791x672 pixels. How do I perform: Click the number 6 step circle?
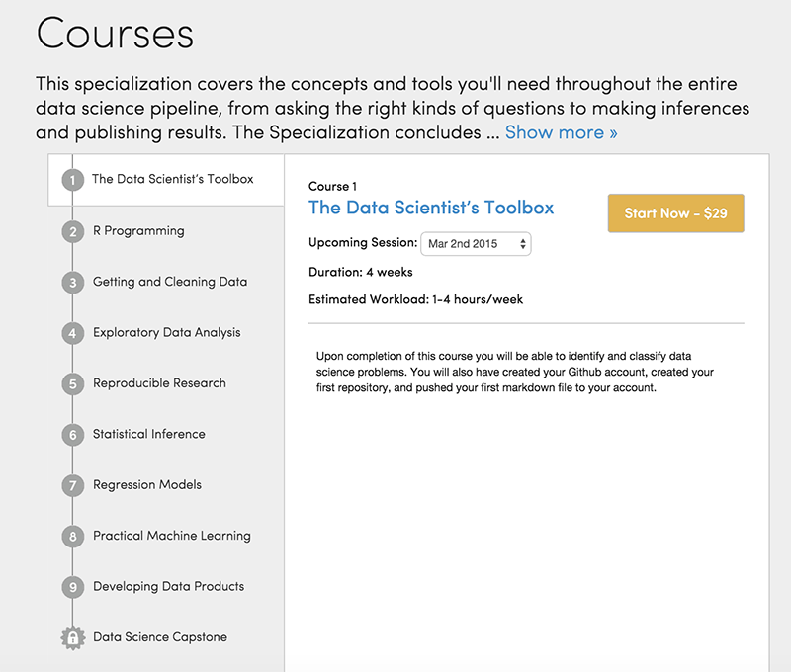click(72, 435)
